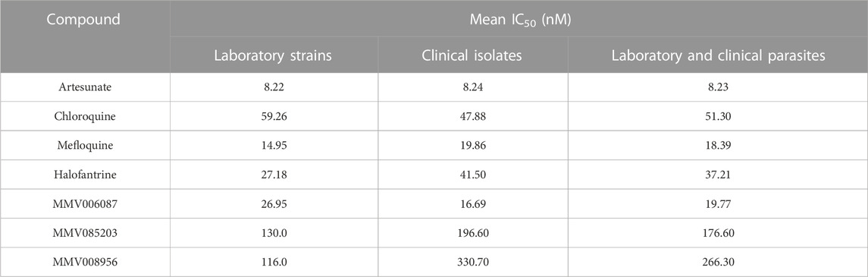Click the 8.23 Artesunate combined value

(x=717, y=87)
